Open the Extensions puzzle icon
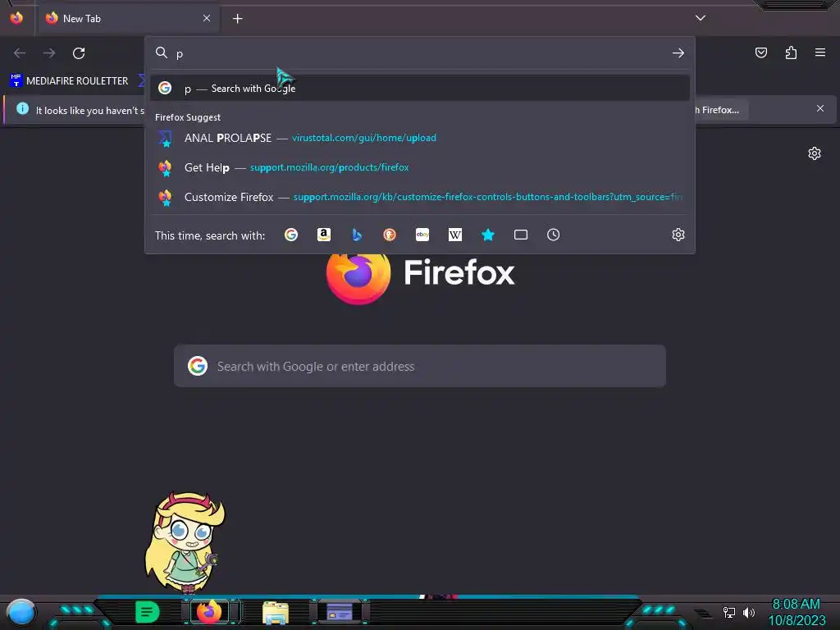The height and width of the screenshot is (630, 840). (x=791, y=52)
